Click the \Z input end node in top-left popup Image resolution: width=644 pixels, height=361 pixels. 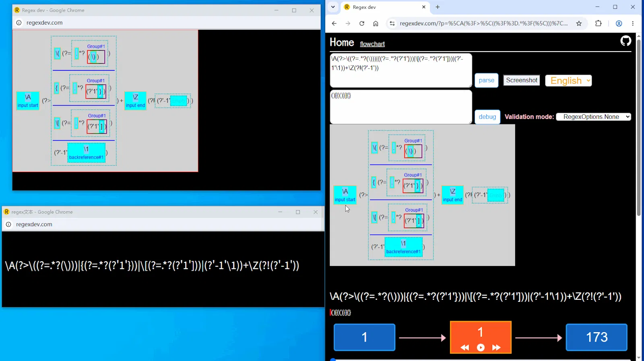[x=135, y=101]
